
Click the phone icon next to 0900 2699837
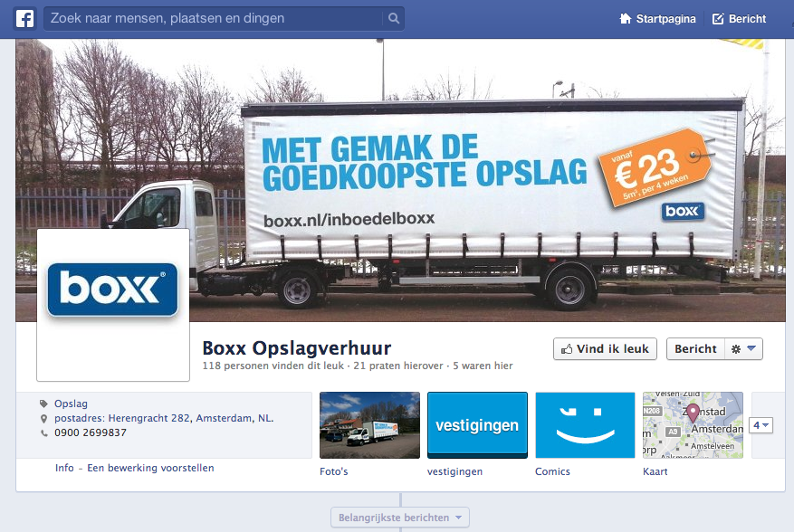[x=44, y=432]
